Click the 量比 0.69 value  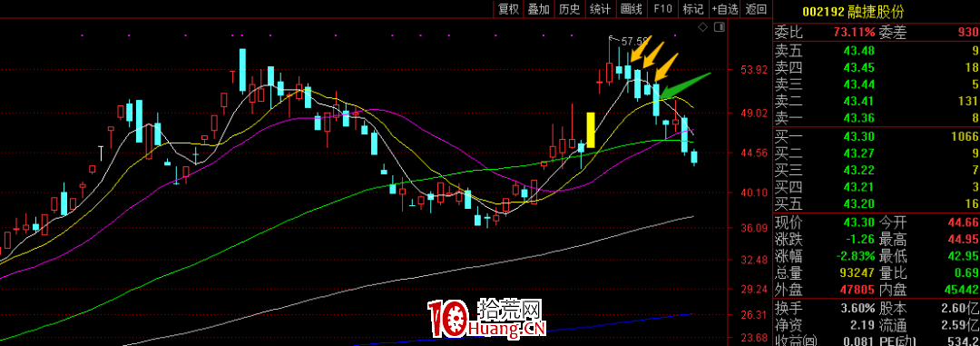point(966,273)
